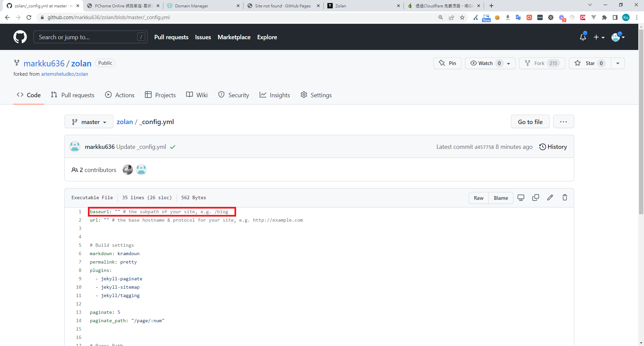Open the artemsheludko/zolan fork source link
The image size is (644, 346).
click(64, 74)
